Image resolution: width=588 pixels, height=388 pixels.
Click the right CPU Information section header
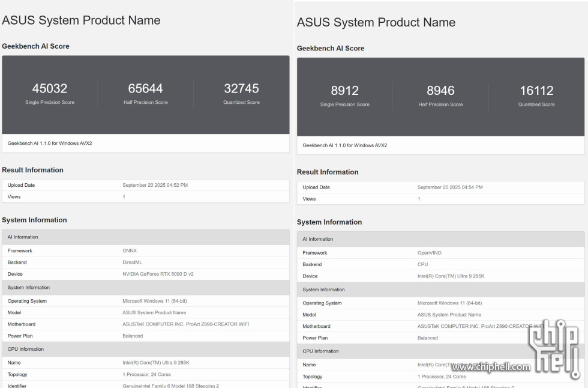(320, 351)
